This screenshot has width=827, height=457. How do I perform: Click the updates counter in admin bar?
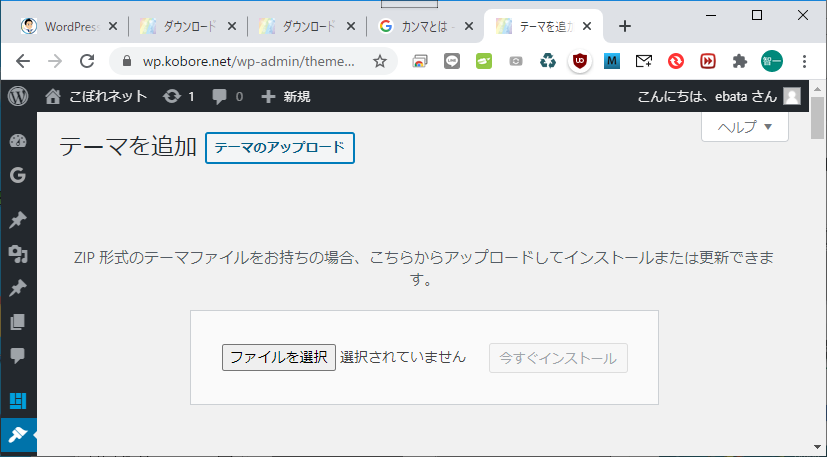[x=178, y=97]
